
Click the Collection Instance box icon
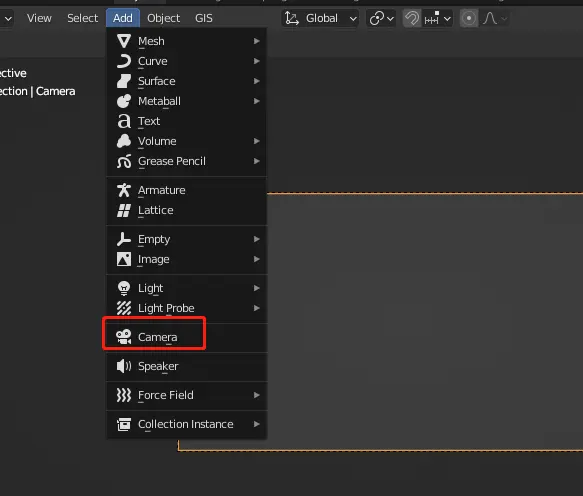[x=124, y=424]
